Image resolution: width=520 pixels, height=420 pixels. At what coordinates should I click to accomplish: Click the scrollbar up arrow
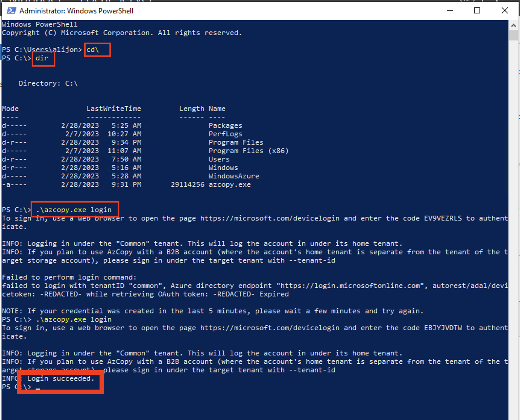tap(514, 25)
